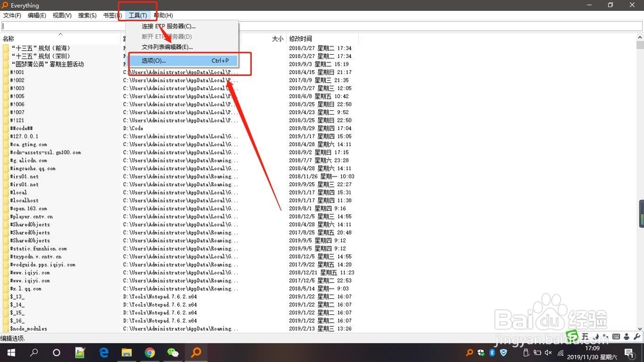
Task: Select the "圆梦蒲公英"暑期主题活动 folder name
Action: coord(48,64)
